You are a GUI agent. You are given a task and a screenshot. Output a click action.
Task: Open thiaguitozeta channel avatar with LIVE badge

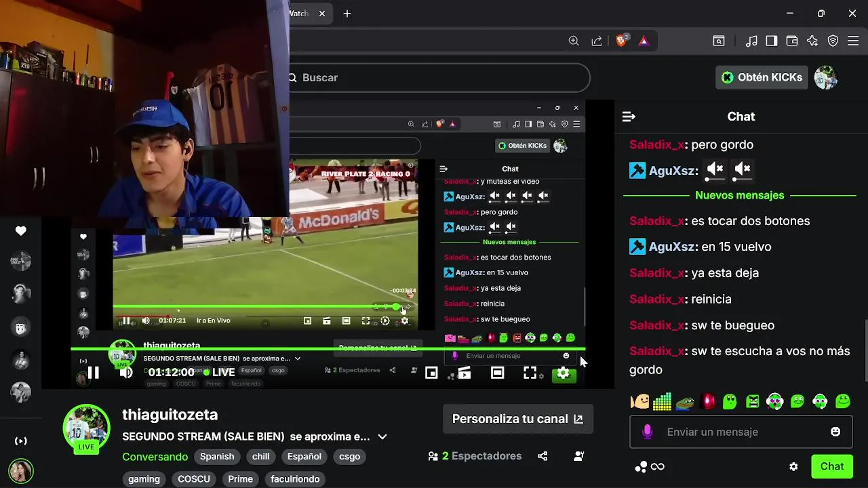[86, 428]
